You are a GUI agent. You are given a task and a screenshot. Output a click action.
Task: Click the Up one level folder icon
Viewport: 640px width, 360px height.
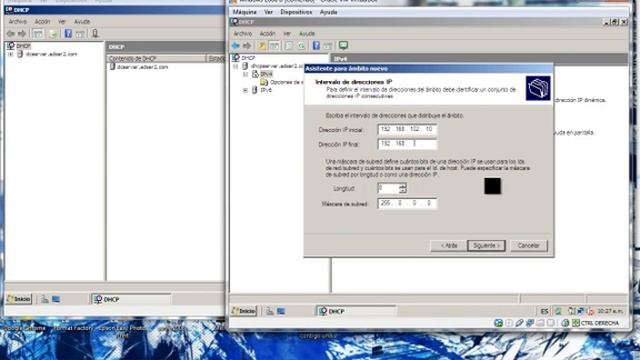262,46
